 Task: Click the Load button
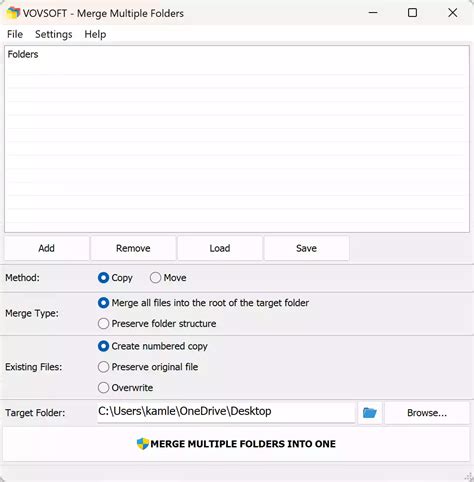(220, 248)
